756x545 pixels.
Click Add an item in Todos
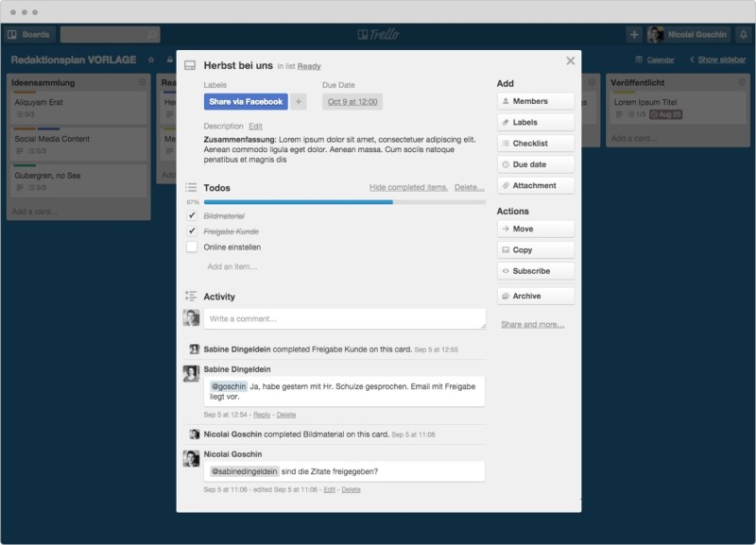point(232,266)
